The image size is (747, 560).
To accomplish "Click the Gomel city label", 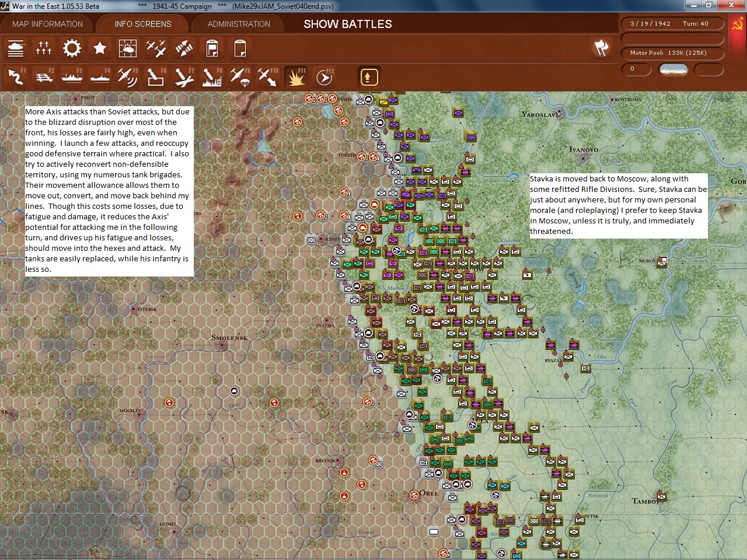I will pos(168,524).
